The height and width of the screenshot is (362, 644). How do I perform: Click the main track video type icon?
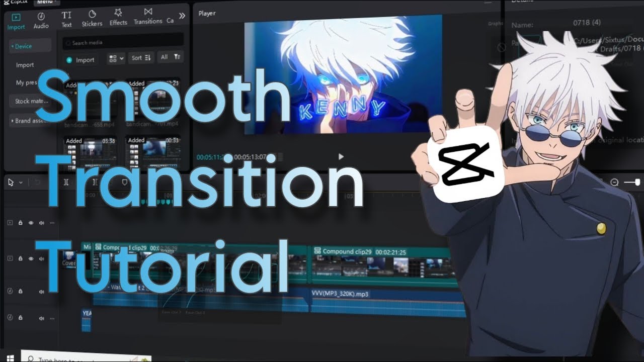coord(10,258)
